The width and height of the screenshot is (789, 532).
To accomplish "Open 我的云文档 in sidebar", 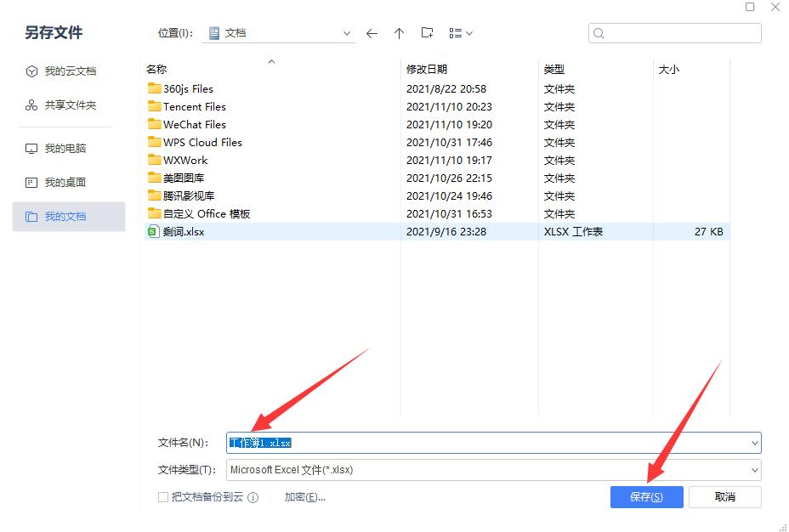I will pyautogui.click(x=70, y=71).
